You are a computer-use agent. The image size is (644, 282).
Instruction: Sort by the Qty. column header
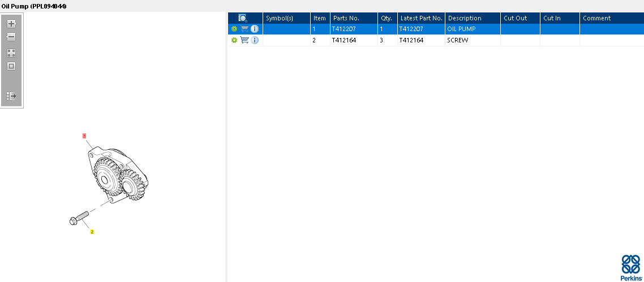pos(387,18)
